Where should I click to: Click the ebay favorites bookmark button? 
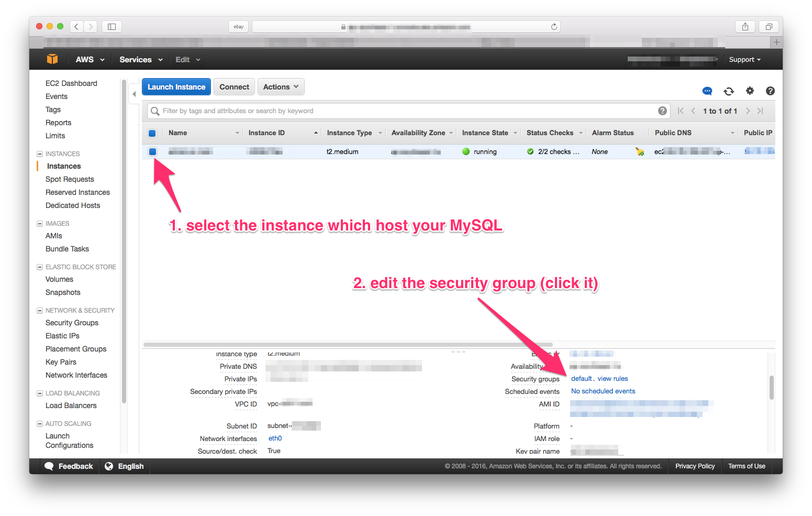tap(239, 27)
